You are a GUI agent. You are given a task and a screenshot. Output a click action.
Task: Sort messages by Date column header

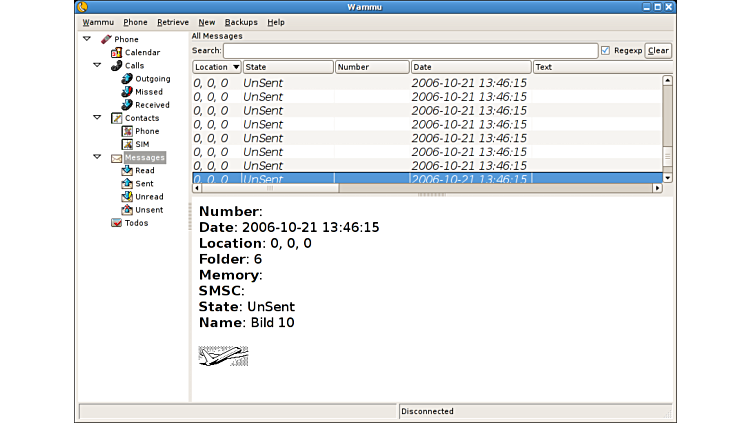pyautogui.click(x=470, y=67)
